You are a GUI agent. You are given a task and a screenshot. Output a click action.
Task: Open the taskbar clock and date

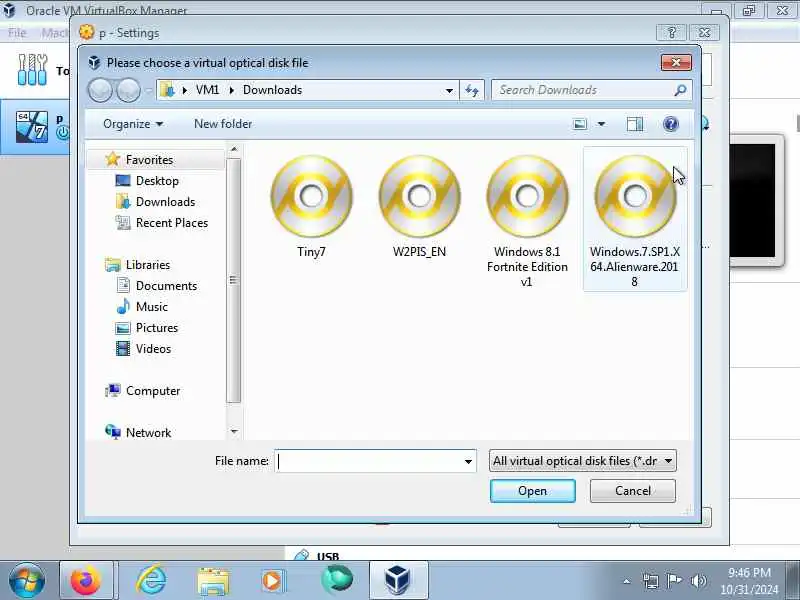click(749, 581)
